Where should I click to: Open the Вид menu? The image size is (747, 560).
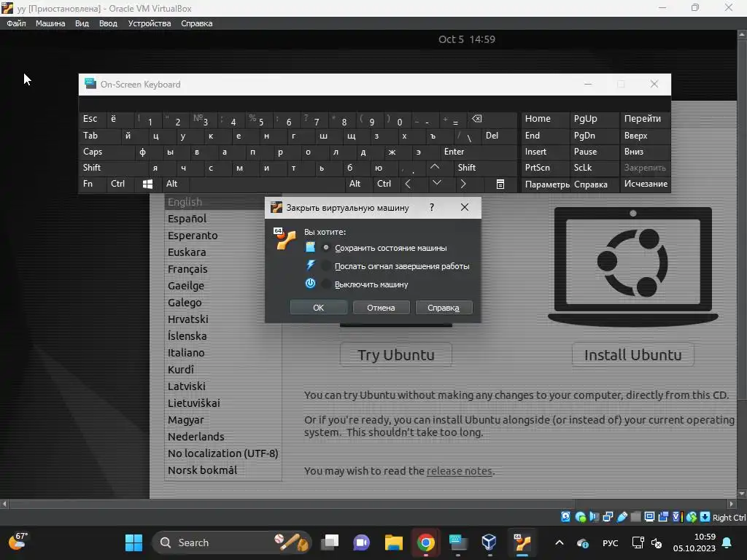[x=82, y=23]
